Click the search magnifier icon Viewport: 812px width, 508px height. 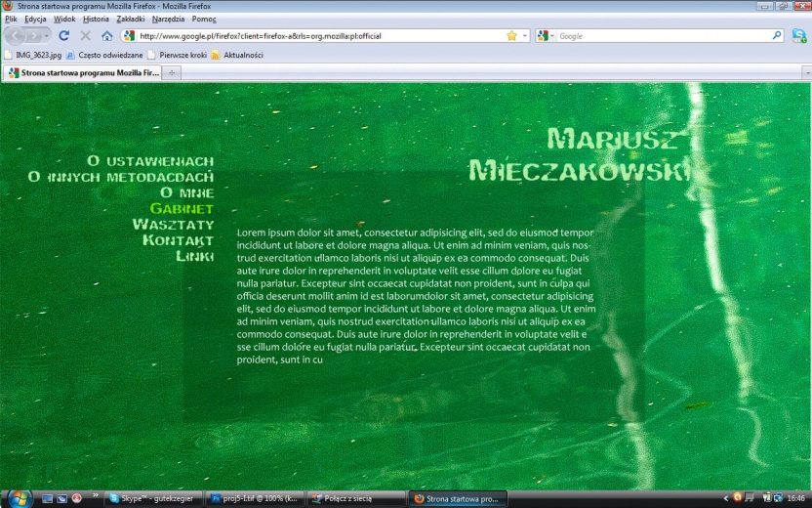coord(777,36)
